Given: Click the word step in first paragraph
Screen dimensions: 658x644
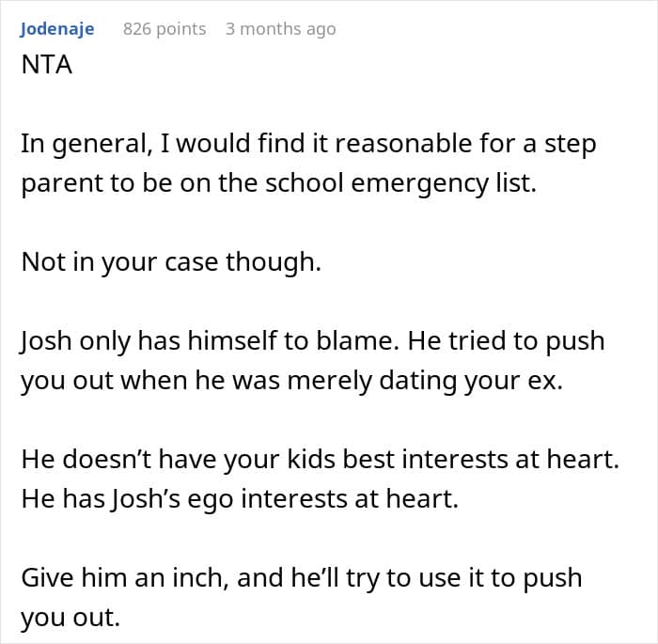Looking at the screenshot, I should 571,145.
